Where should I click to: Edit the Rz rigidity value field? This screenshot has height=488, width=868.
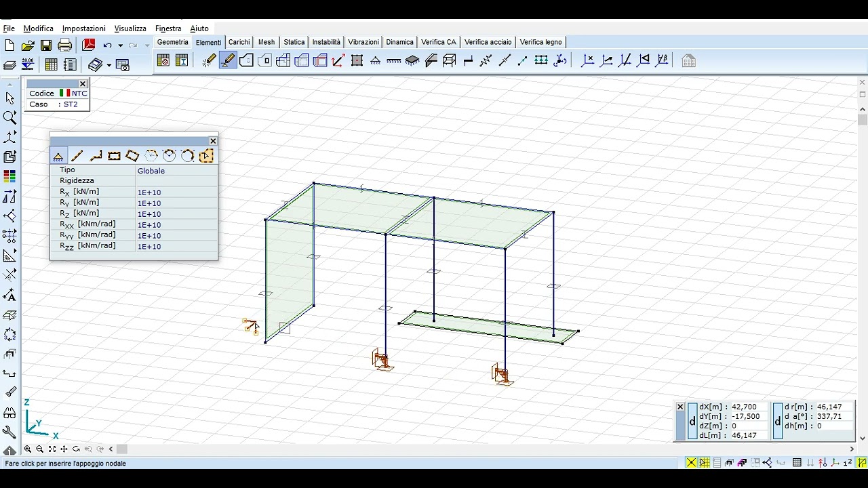[176, 214]
